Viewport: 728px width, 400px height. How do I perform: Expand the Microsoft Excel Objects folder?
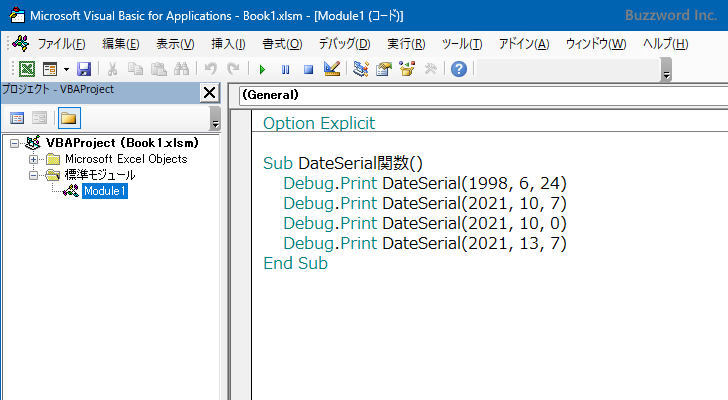[x=33, y=160]
